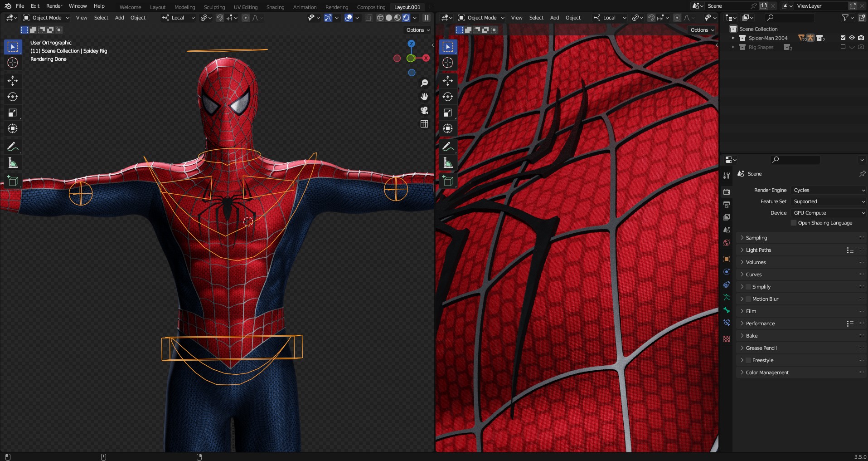Enable Open Shading Language checkbox

tap(794, 223)
